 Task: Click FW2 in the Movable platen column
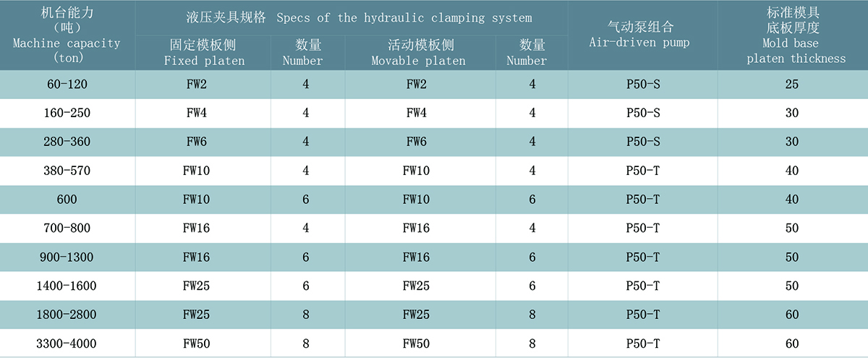point(416,85)
